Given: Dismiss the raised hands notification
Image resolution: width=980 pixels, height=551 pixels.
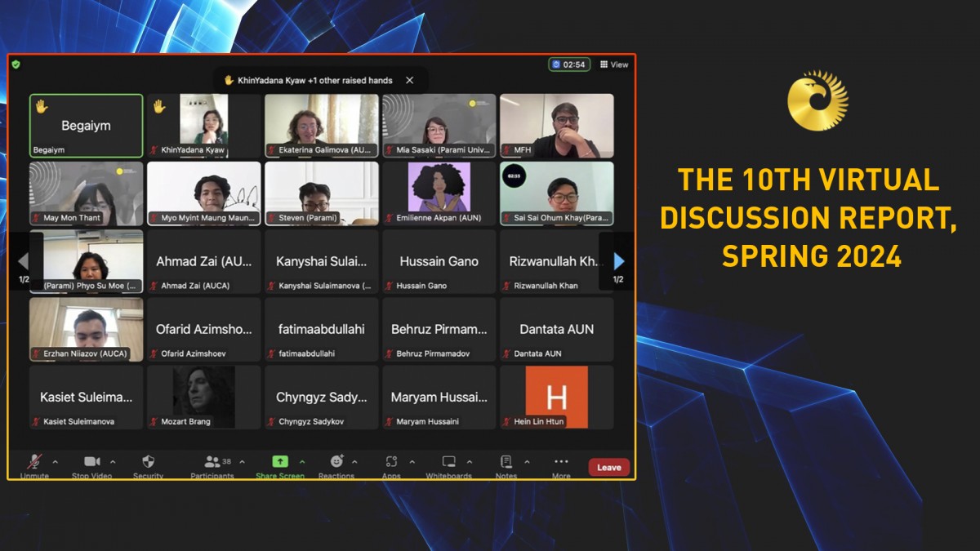Looking at the screenshot, I should click(x=410, y=81).
